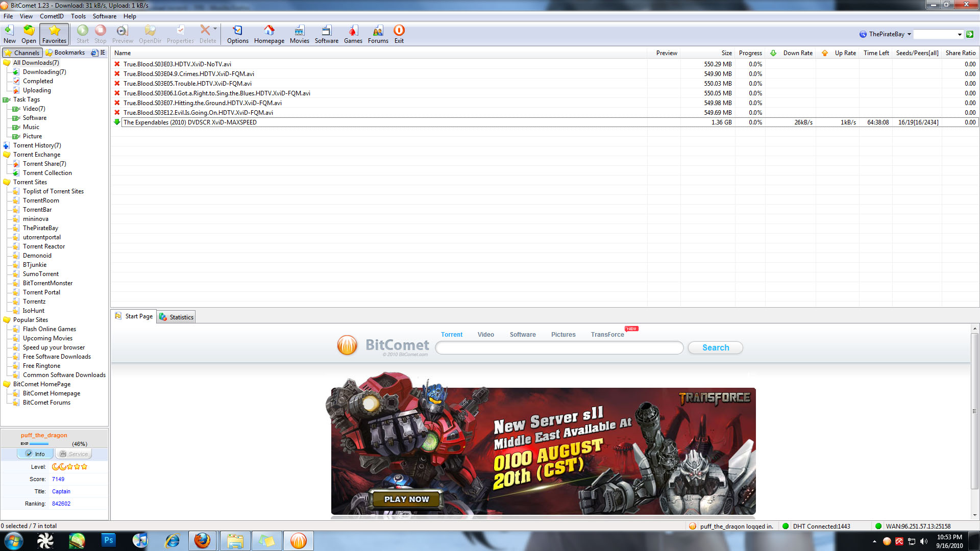This screenshot has width=980, height=551.
Task: Open the Games toolbar icon
Action: 353,34
